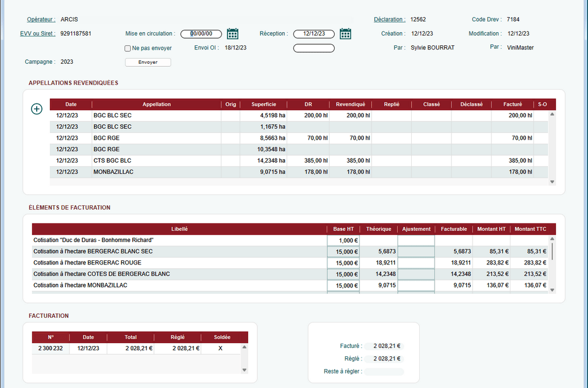This screenshot has height=388, width=588.
Task: Open the Opérateur link
Action: coord(41,20)
